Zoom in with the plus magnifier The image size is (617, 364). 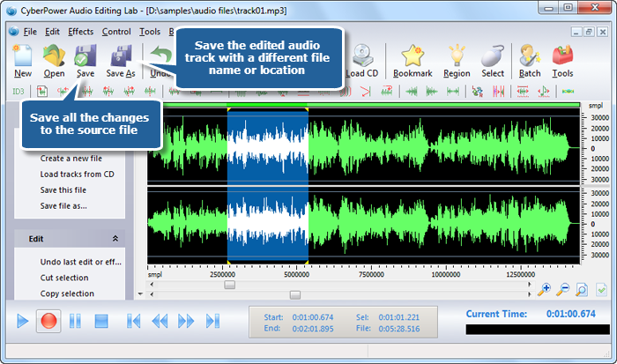click(x=544, y=290)
